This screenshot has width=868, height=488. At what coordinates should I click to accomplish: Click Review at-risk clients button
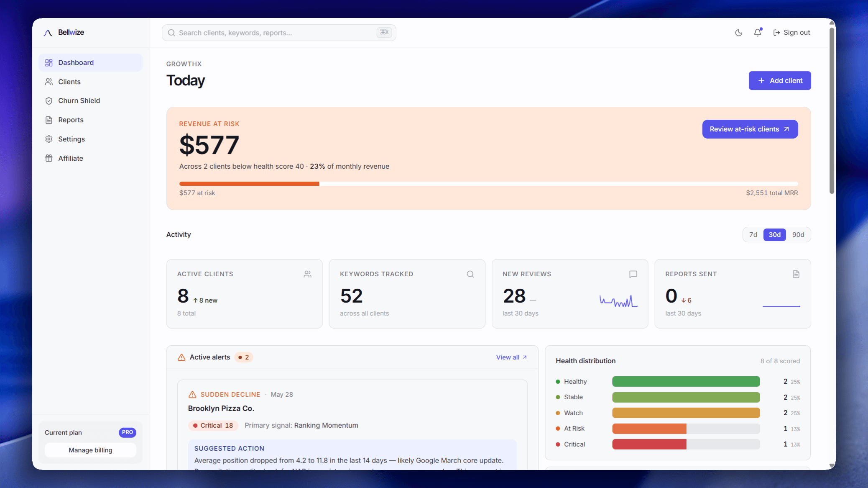pos(750,129)
